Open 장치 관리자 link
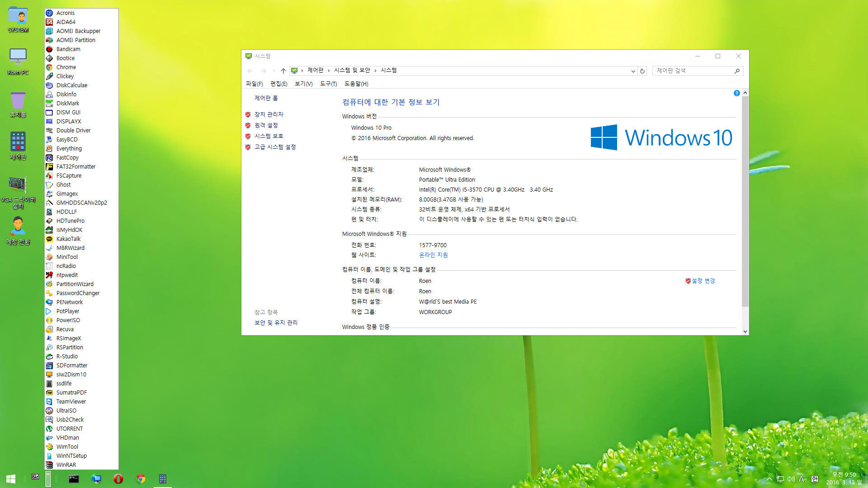The height and width of the screenshot is (488, 868). (x=269, y=114)
